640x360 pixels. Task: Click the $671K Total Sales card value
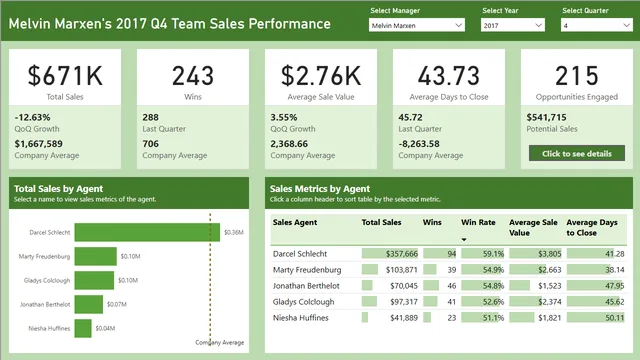tap(65, 76)
